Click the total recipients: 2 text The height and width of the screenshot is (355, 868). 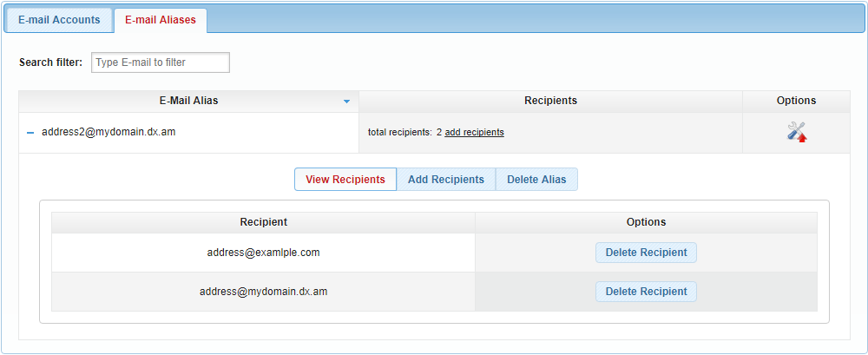(x=404, y=132)
